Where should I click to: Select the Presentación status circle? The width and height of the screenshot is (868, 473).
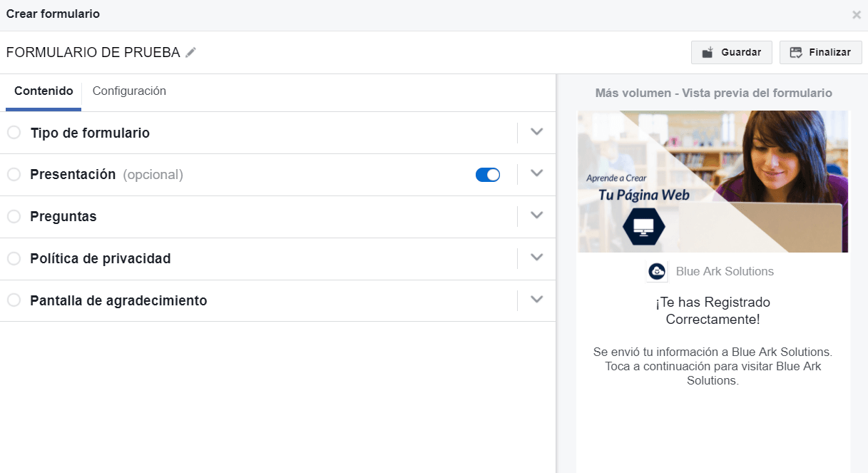(x=14, y=175)
